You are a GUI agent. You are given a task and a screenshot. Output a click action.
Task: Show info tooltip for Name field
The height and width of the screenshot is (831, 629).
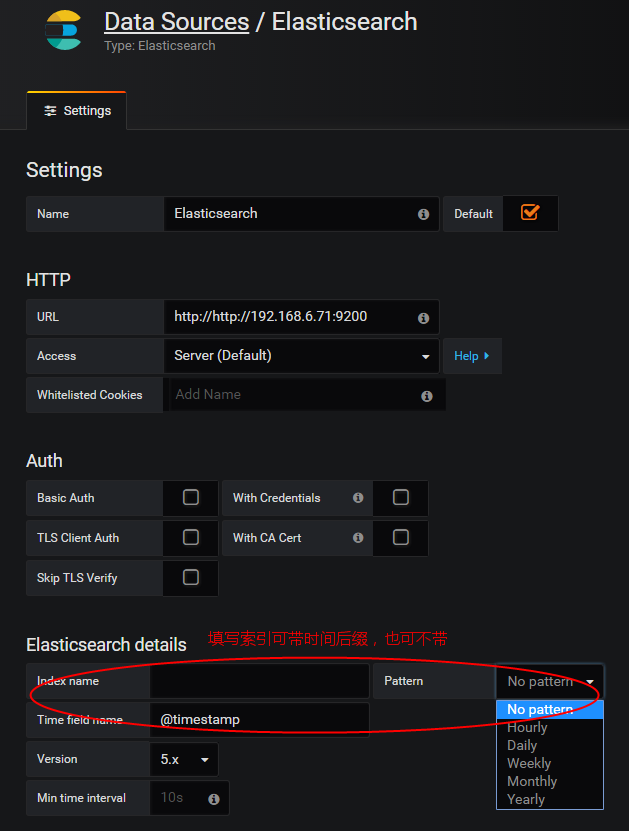[x=423, y=214]
